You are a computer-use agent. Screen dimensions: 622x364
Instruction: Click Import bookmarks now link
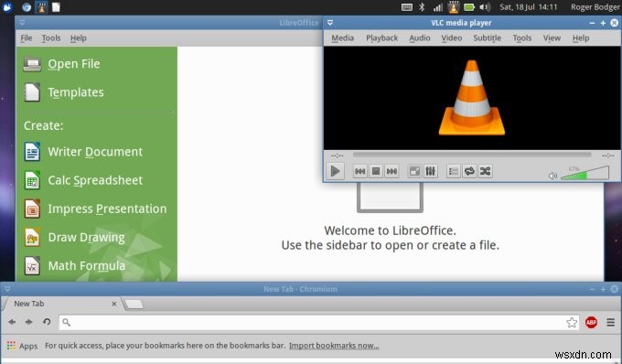pos(334,346)
